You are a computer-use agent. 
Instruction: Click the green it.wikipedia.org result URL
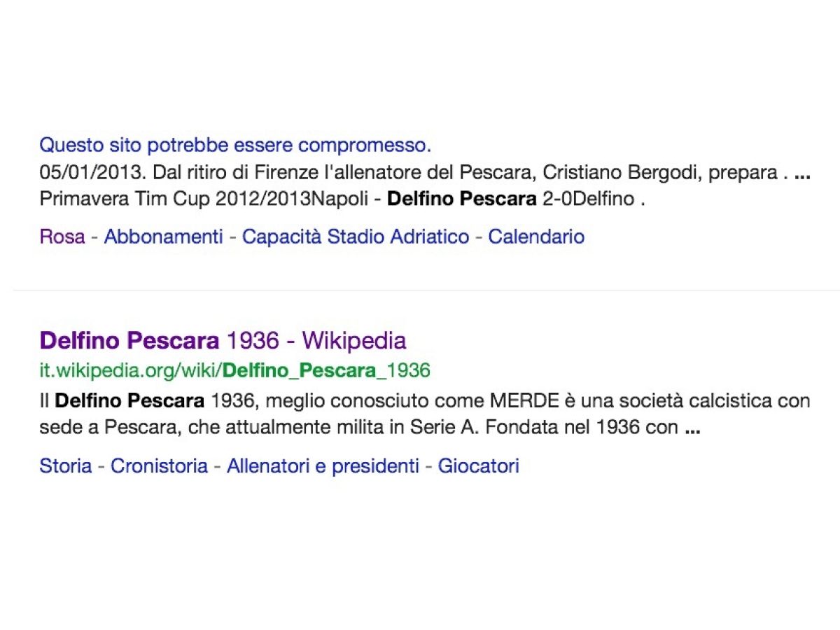click(234, 370)
